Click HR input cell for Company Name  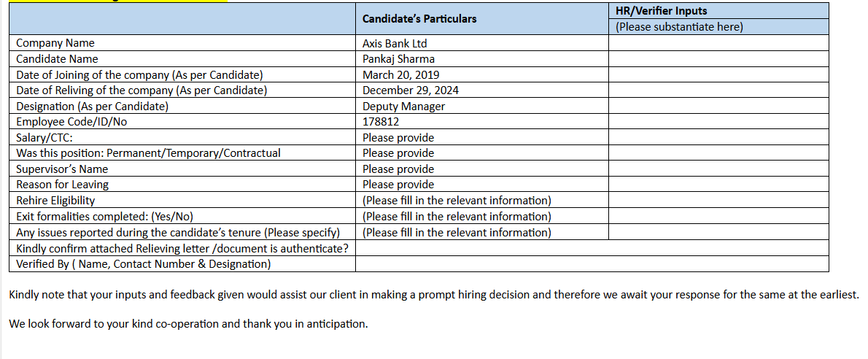pos(718,43)
